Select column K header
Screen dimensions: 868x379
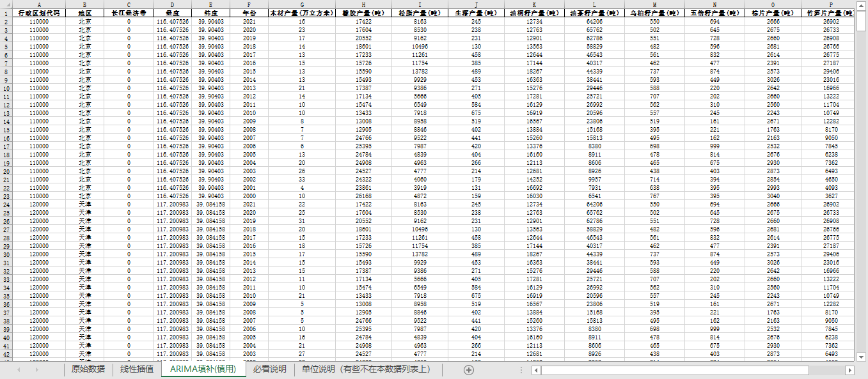click(x=535, y=4)
